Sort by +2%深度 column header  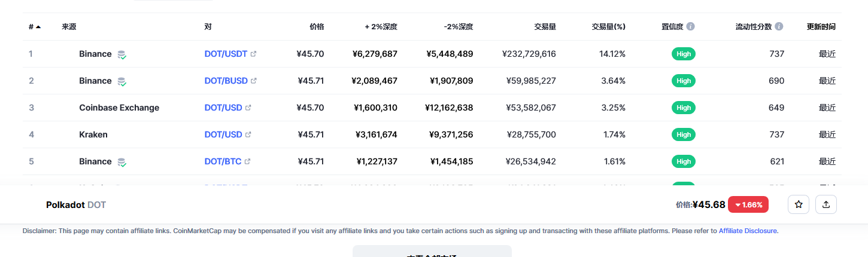(x=381, y=27)
